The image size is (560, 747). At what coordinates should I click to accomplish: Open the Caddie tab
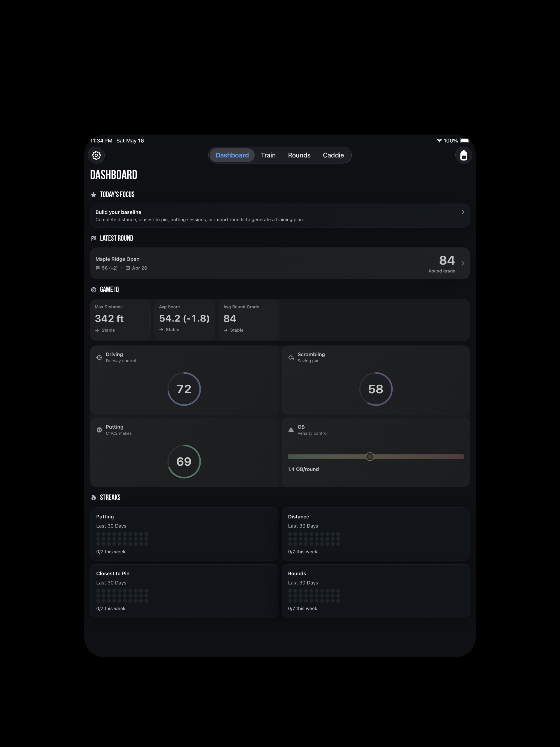333,155
